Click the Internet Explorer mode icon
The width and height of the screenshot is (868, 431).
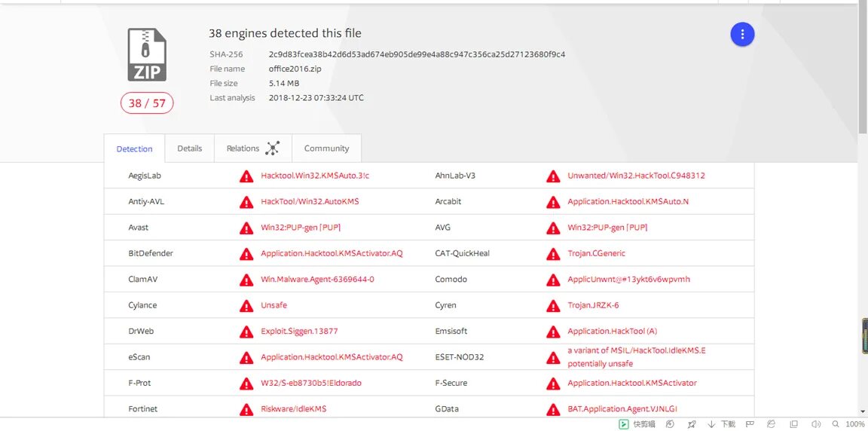coord(771,424)
